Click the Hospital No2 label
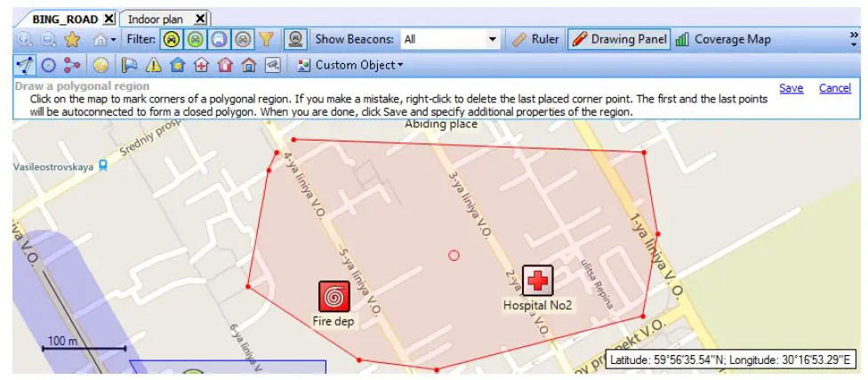 pos(537,304)
